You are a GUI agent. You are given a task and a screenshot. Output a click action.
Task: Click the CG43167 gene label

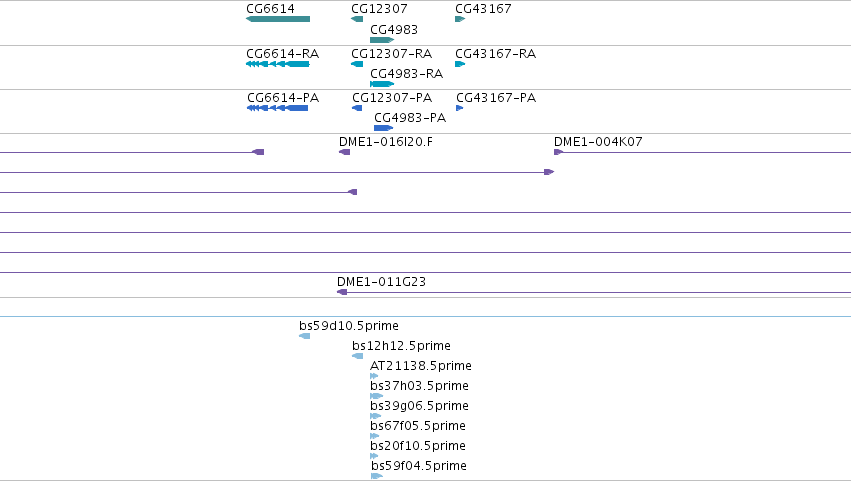click(483, 9)
